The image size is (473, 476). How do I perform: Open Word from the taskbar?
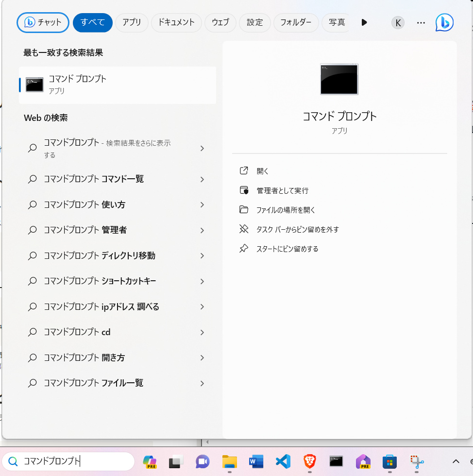256,461
